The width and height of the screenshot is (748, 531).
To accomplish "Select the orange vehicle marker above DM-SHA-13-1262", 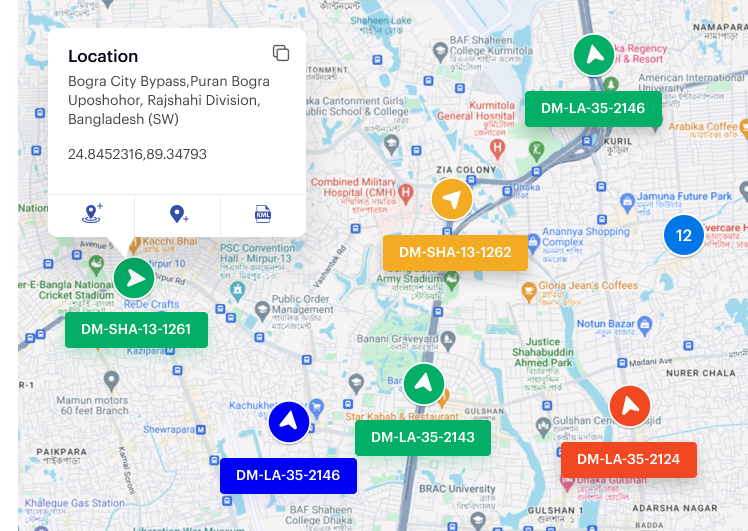I will coord(452,199).
